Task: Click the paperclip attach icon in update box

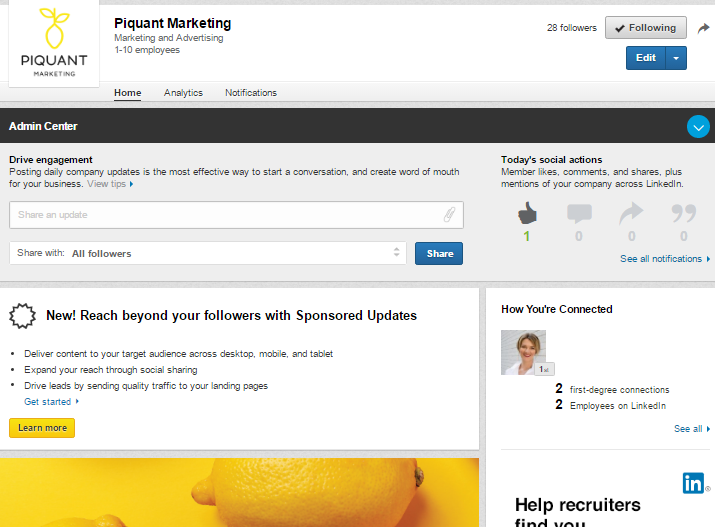Action: coord(450,214)
